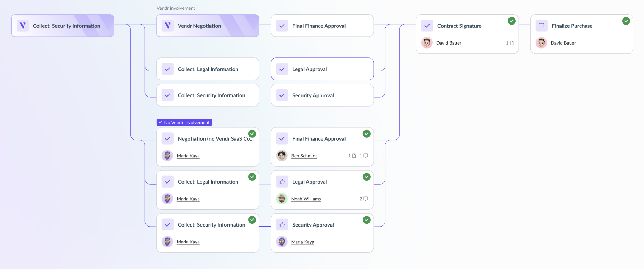The height and width of the screenshot is (269, 644).
Task: Click the Ben Schmidt link
Action: click(304, 156)
